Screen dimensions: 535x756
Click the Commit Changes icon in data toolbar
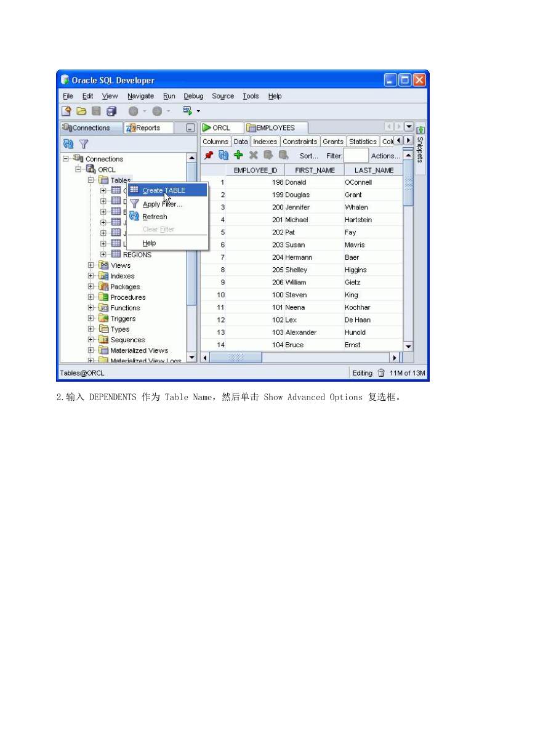pyautogui.click(x=268, y=156)
